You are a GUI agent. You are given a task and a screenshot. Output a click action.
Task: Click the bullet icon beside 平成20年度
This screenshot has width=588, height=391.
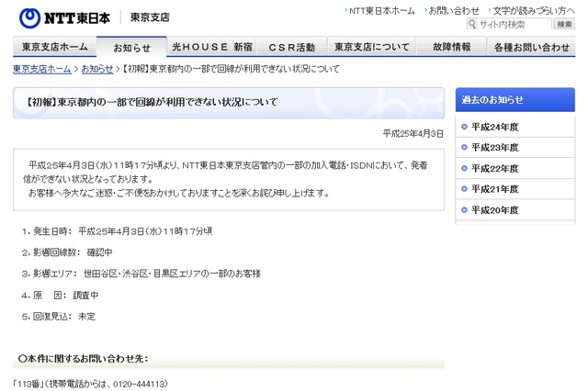pos(464,210)
